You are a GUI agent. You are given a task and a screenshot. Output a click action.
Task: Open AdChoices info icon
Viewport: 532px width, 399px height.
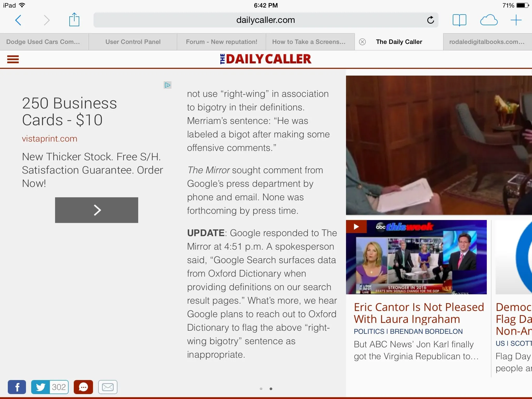tap(168, 85)
